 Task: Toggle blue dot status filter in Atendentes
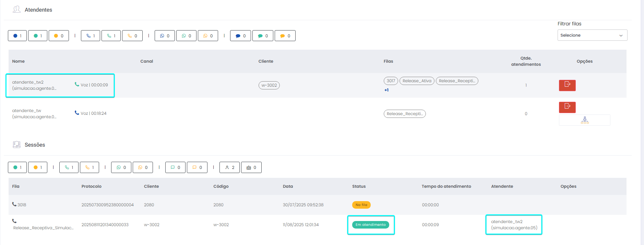(17, 36)
